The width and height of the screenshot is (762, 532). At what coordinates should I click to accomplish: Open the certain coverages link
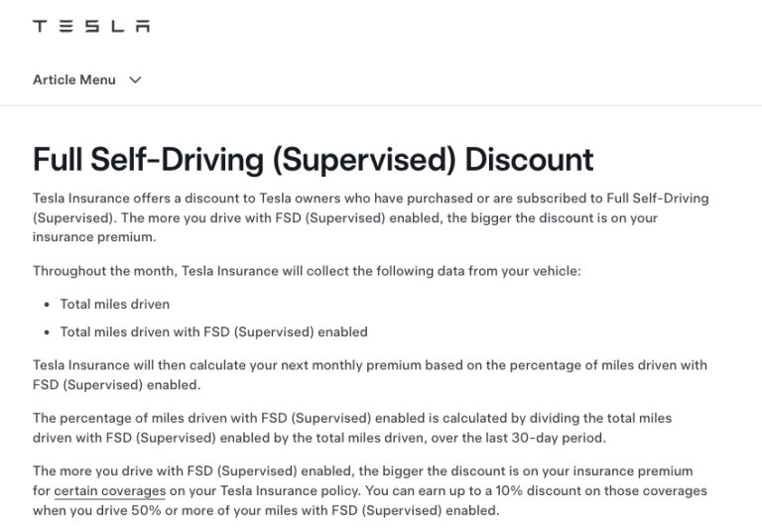pyautogui.click(x=110, y=490)
